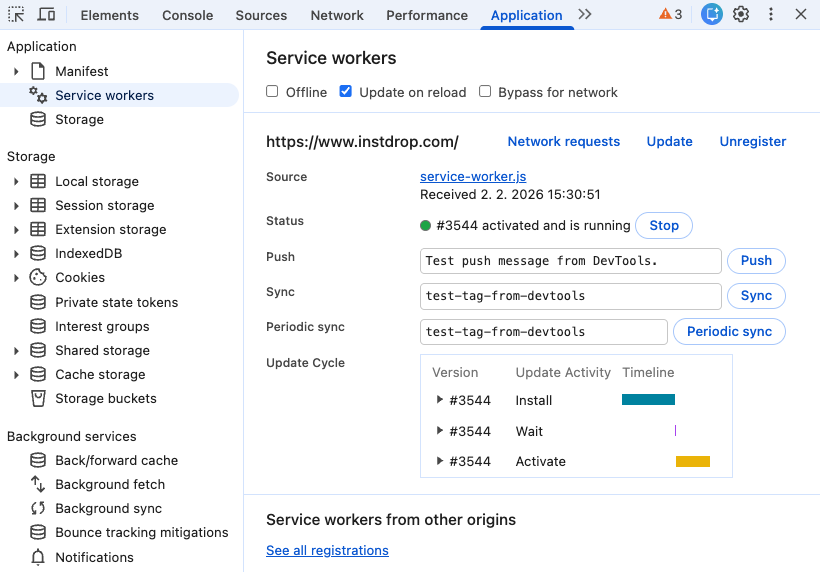Screen dimensions: 820x572
Task: Stop the running service worker
Action: 664,225
